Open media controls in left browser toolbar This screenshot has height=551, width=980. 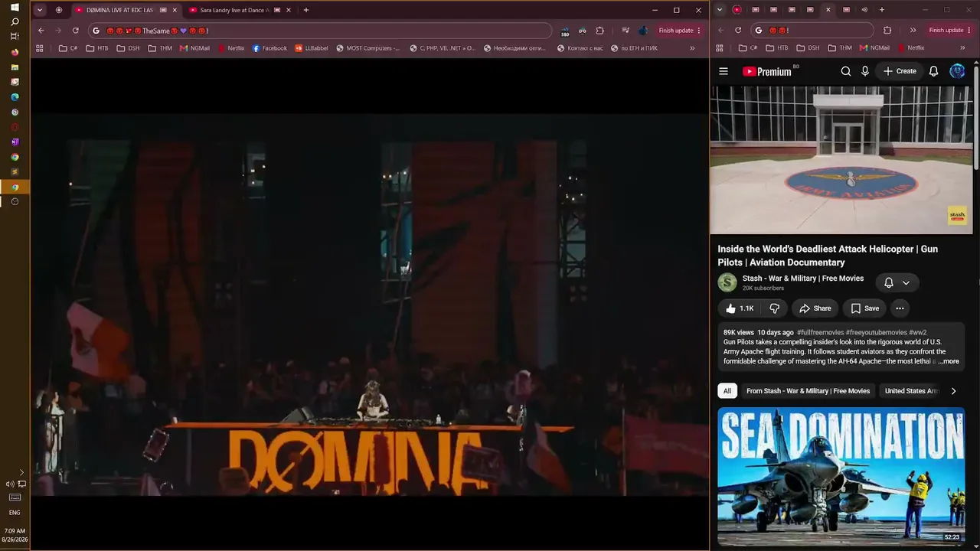click(625, 31)
